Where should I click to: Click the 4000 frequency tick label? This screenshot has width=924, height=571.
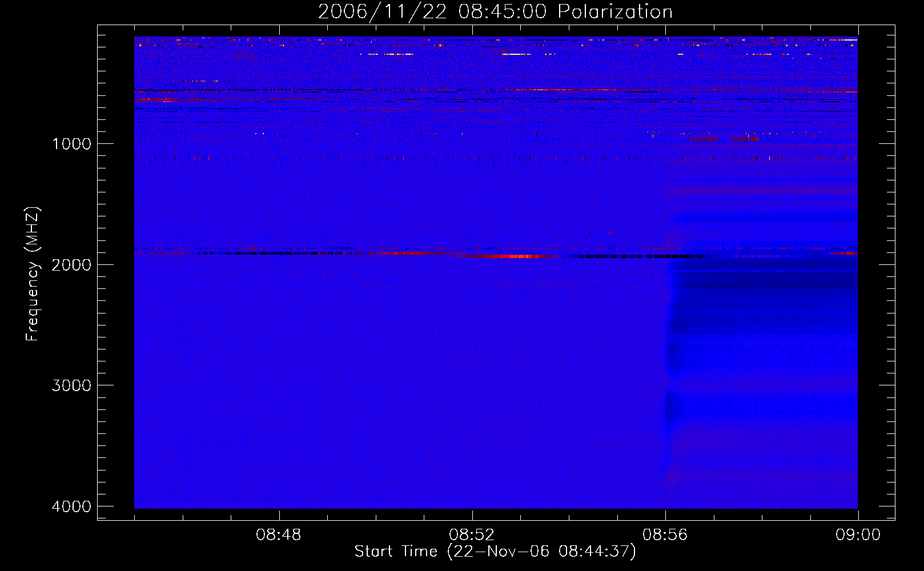click(x=71, y=506)
